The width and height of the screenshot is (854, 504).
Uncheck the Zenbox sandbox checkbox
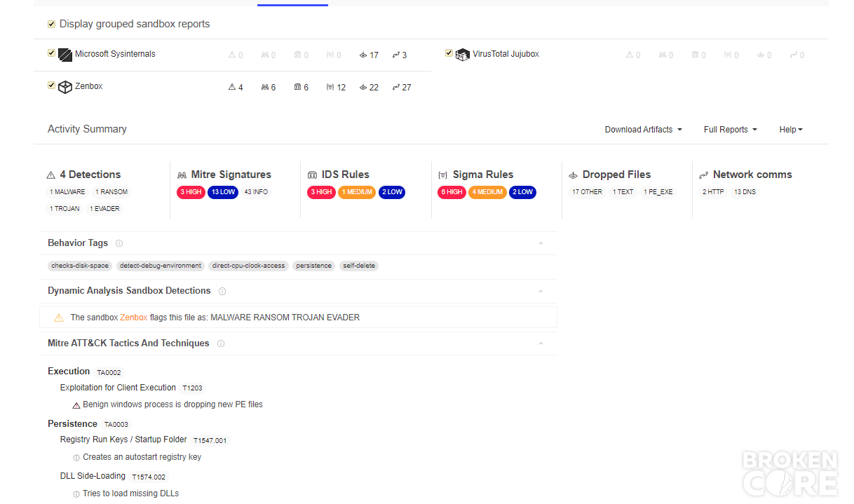point(51,85)
